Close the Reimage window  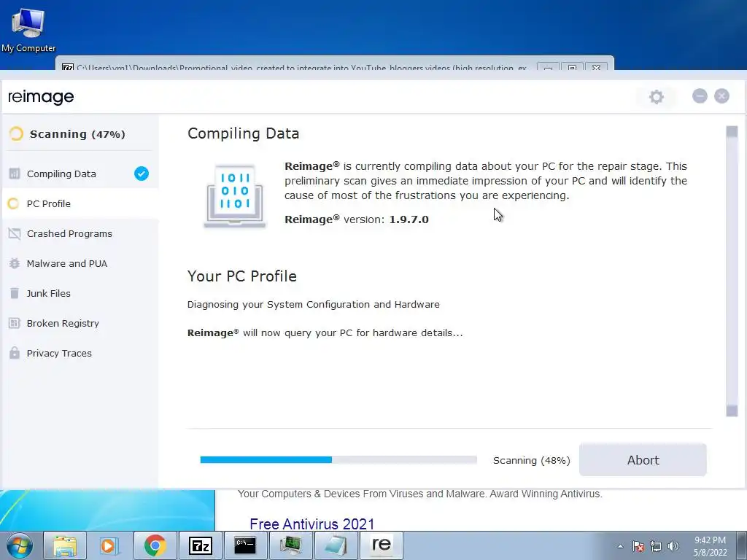[721, 96]
